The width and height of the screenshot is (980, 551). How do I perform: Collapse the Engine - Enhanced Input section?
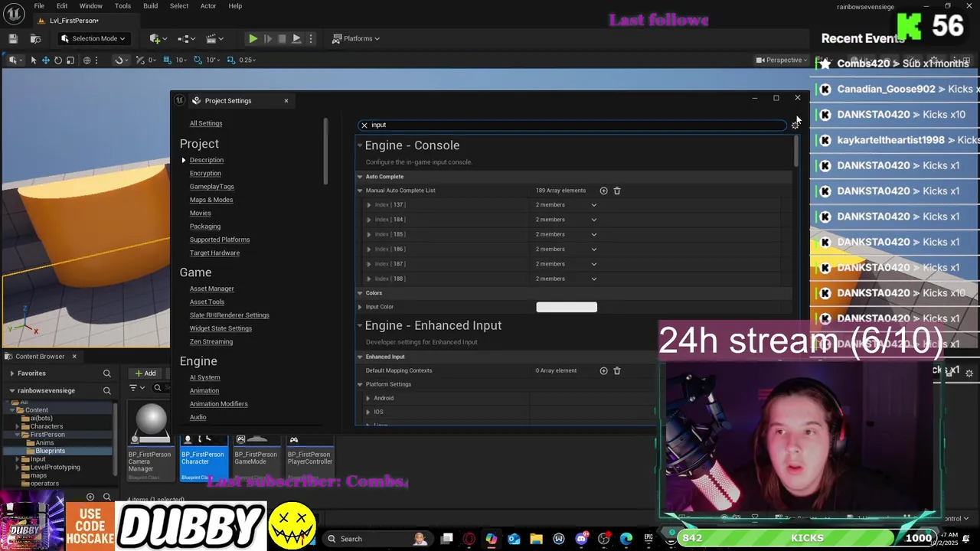click(359, 326)
